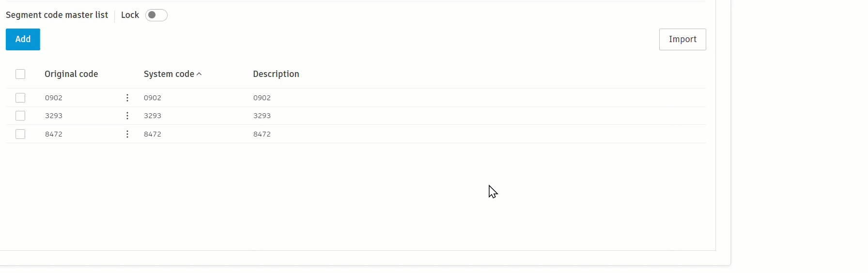Select the checkbox for code 3293
Screen dimensions: 868x273
click(x=20, y=116)
